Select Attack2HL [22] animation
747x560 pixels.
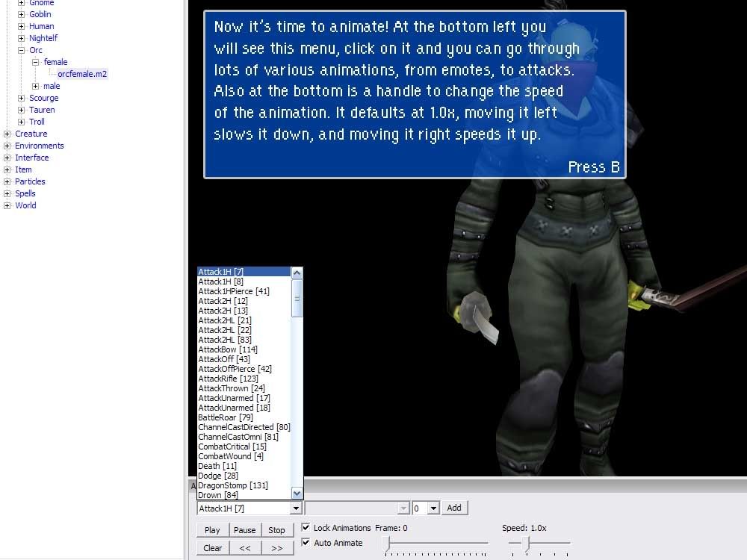(x=244, y=330)
